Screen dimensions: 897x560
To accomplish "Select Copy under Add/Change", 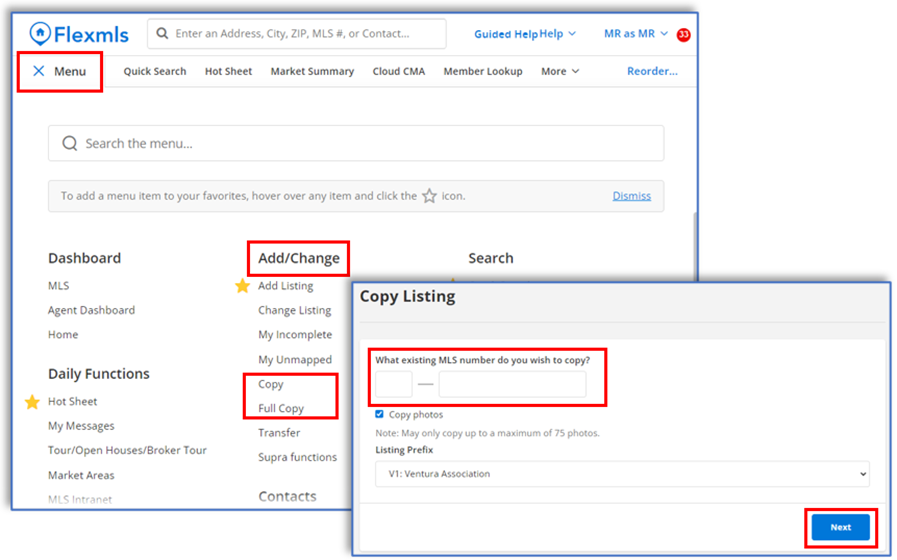I will [271, 384].
